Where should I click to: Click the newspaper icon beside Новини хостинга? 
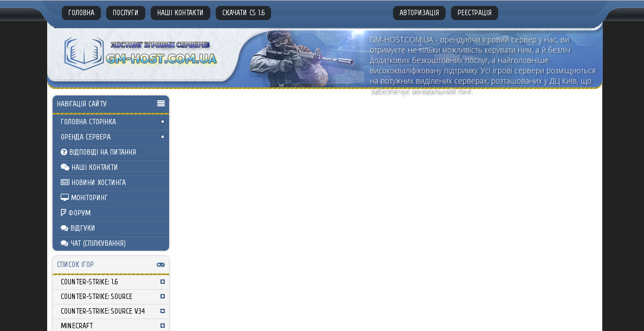[x=65, y=182]
